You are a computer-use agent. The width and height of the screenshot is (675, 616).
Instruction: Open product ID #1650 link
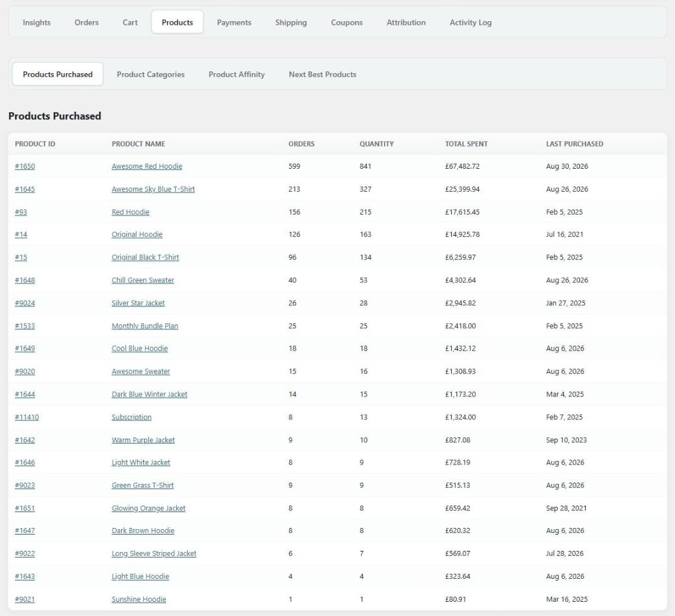point(25,166)
